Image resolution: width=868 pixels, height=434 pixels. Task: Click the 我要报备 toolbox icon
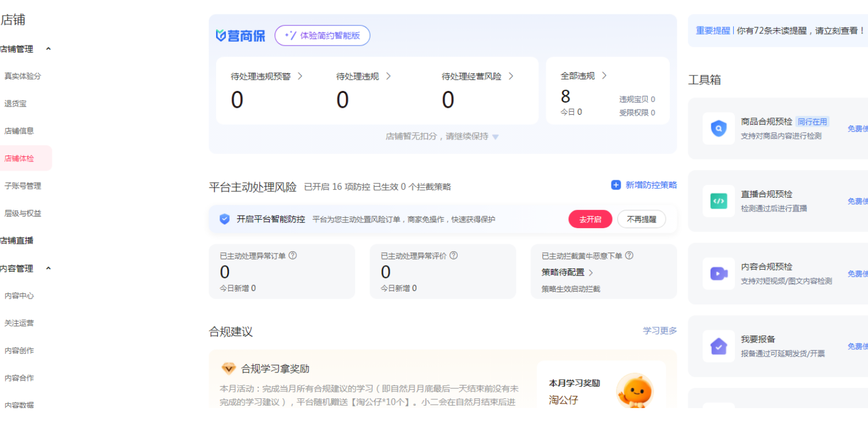(718, 346)
